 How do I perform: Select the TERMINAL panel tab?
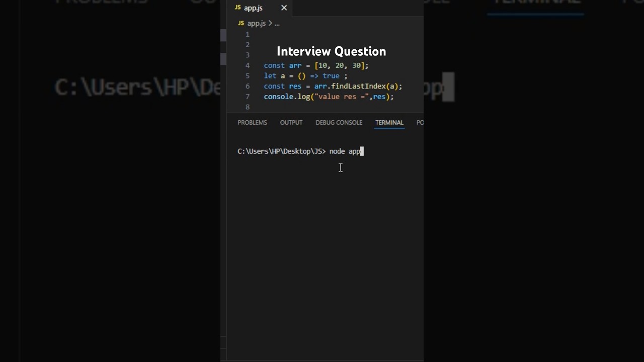[x=389, y=123]
